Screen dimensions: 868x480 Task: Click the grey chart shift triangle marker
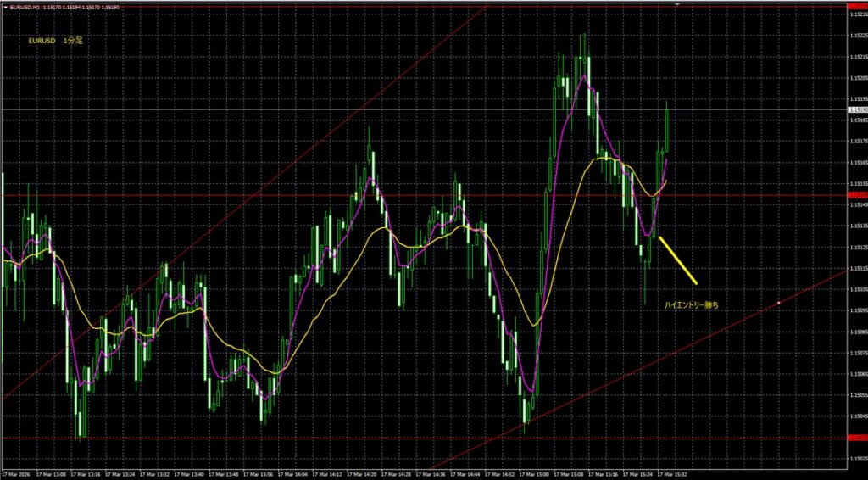pos(677,4)
